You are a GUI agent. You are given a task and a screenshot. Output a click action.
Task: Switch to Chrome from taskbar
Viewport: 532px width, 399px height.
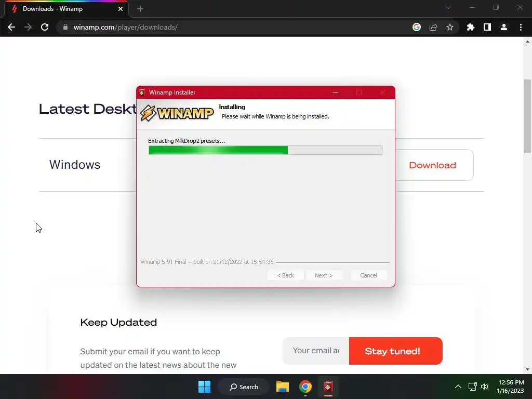coord(305,387)
